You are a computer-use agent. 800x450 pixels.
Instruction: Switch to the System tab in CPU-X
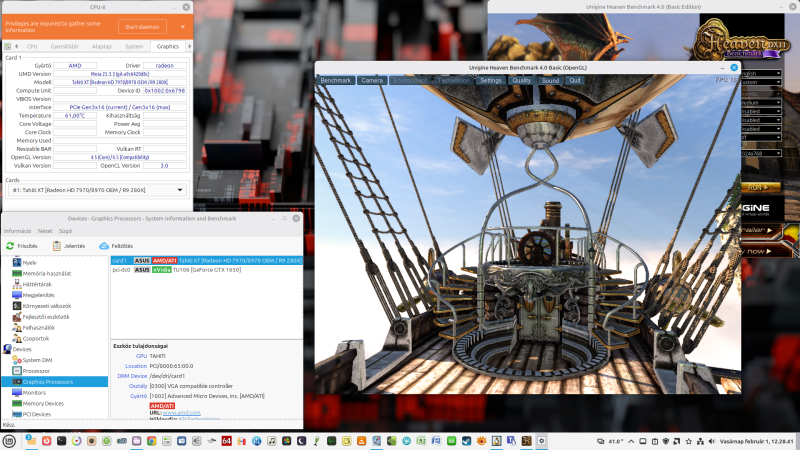coord(134,46)
